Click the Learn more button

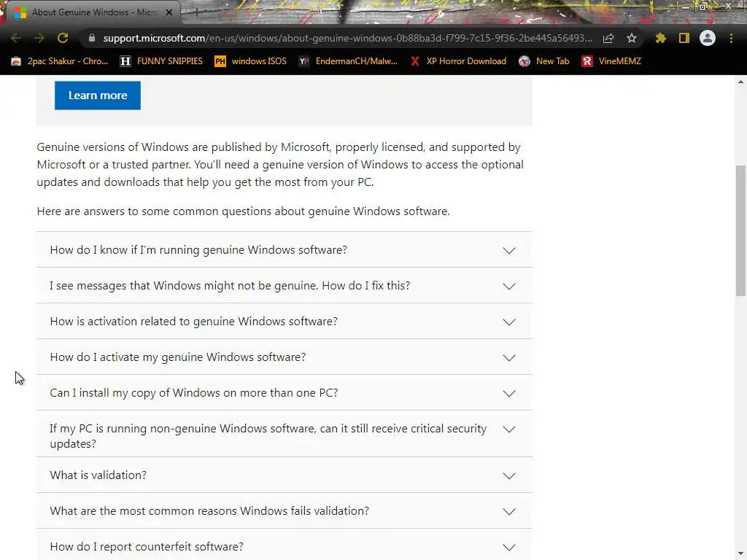(x=98, y=96)
